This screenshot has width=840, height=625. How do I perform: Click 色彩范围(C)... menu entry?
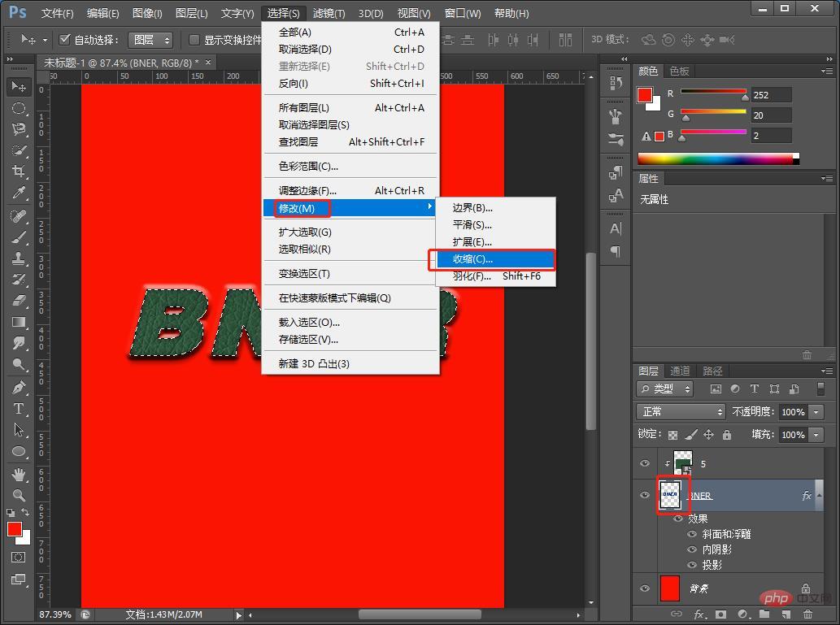pyautogui.click(x=350, y=167)
